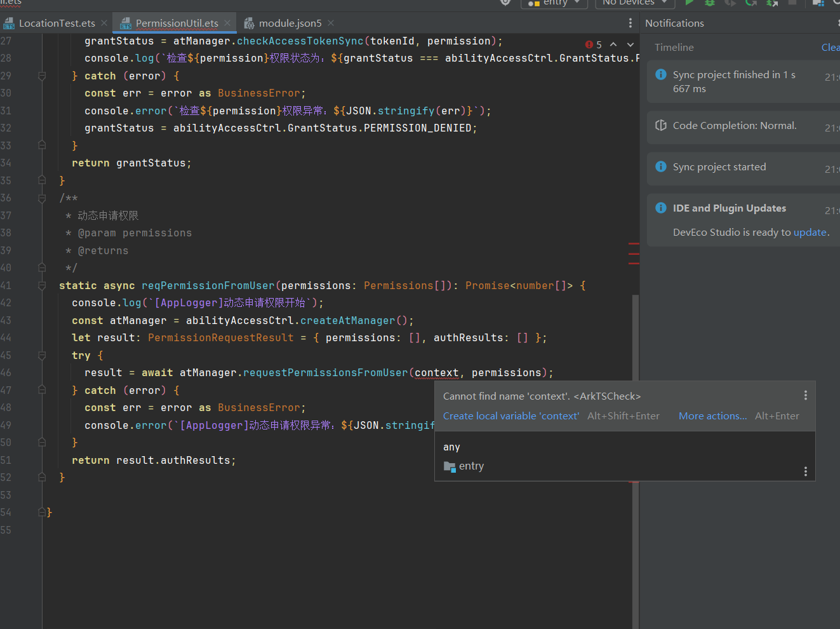Apply 'Create local variable context' quick fix
Screen dimensions: 840x629
[511, 416]
